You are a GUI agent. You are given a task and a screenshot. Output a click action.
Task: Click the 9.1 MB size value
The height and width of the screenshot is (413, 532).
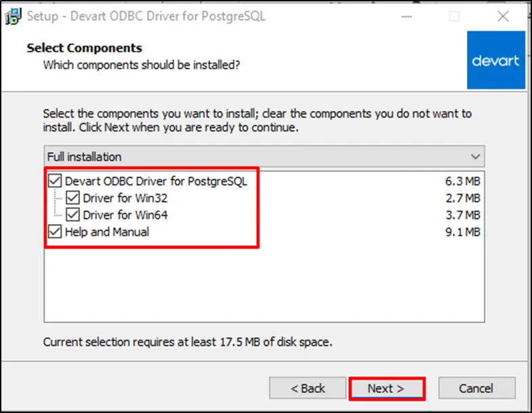462,232
